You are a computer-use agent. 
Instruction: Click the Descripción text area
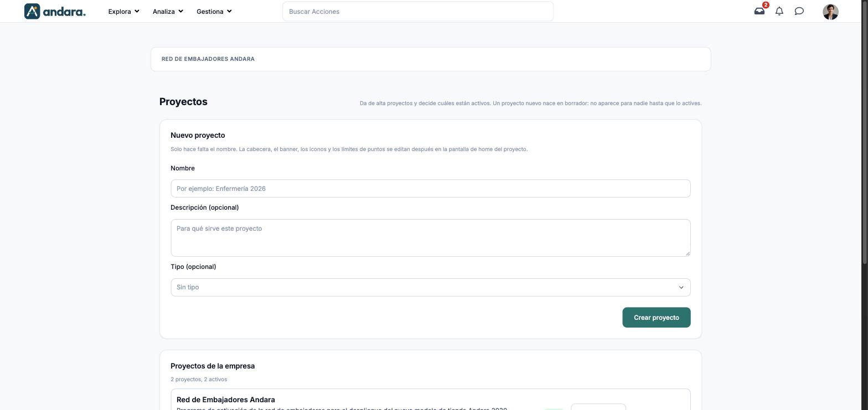[x=431, y=238]
